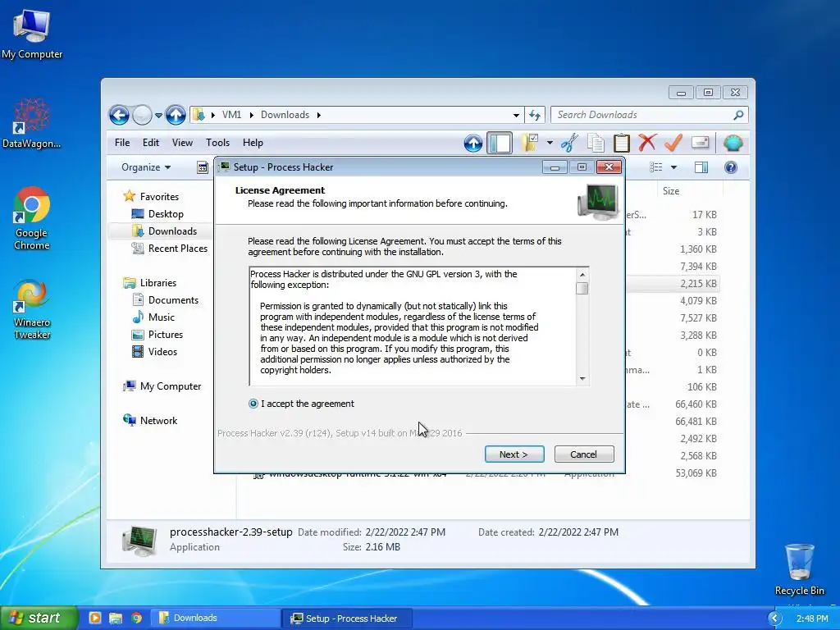Click inside the Search Downloads field
840x630 pixels.
(x=641, y=115)
